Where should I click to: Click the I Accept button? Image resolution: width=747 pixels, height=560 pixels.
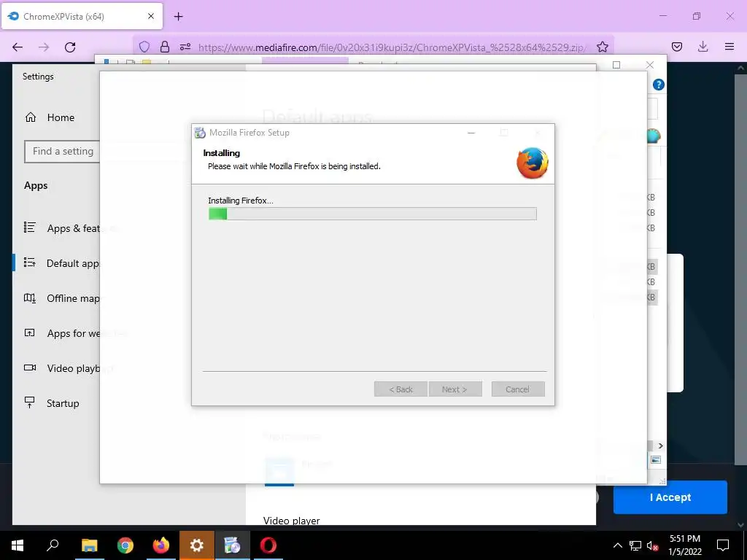670,497
